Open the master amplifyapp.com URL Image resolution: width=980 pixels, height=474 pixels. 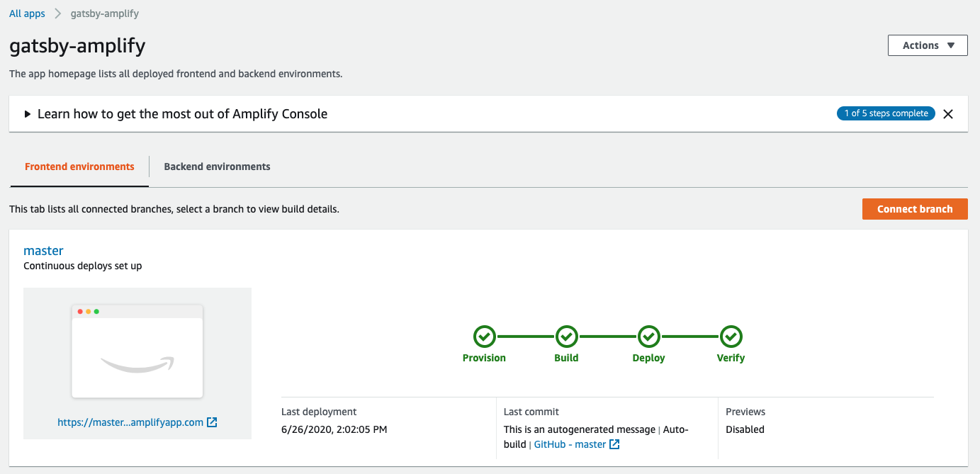click(137, 422)
